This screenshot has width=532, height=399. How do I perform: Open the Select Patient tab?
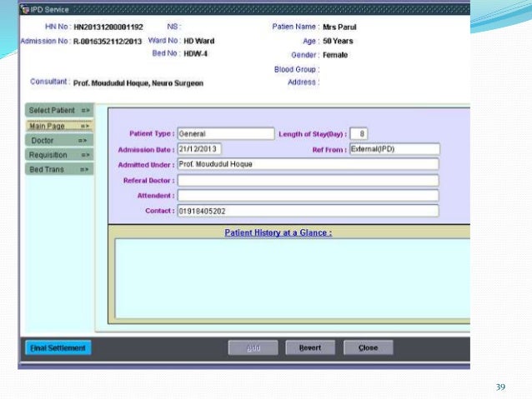tap(59, 111)
